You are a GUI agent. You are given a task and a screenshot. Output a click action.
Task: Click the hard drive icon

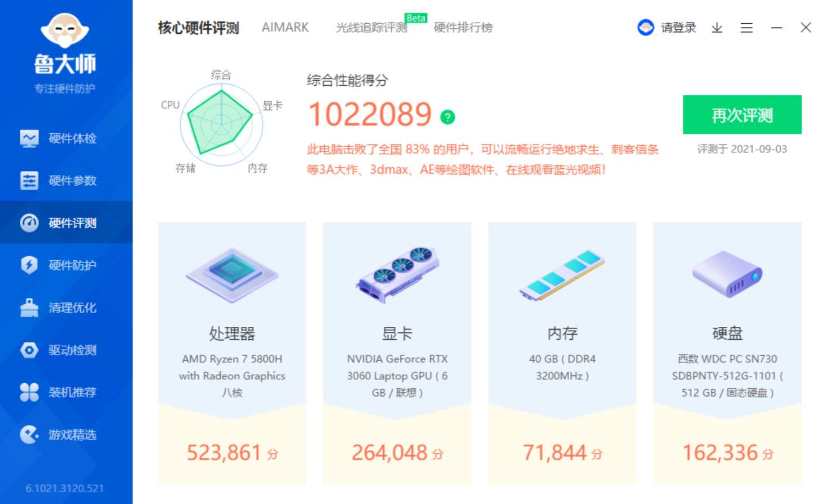(727, 274)
